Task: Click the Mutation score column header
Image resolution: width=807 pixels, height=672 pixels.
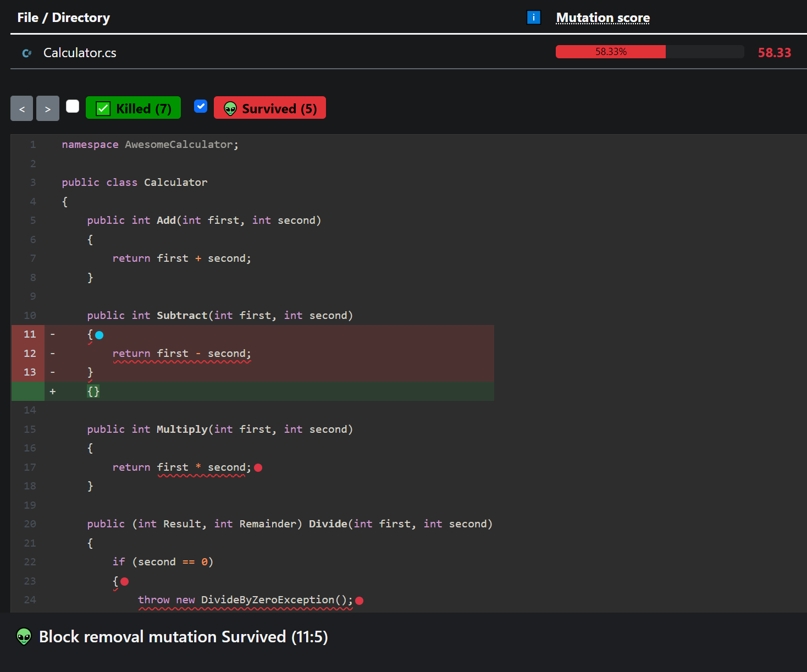Action: 603,18
